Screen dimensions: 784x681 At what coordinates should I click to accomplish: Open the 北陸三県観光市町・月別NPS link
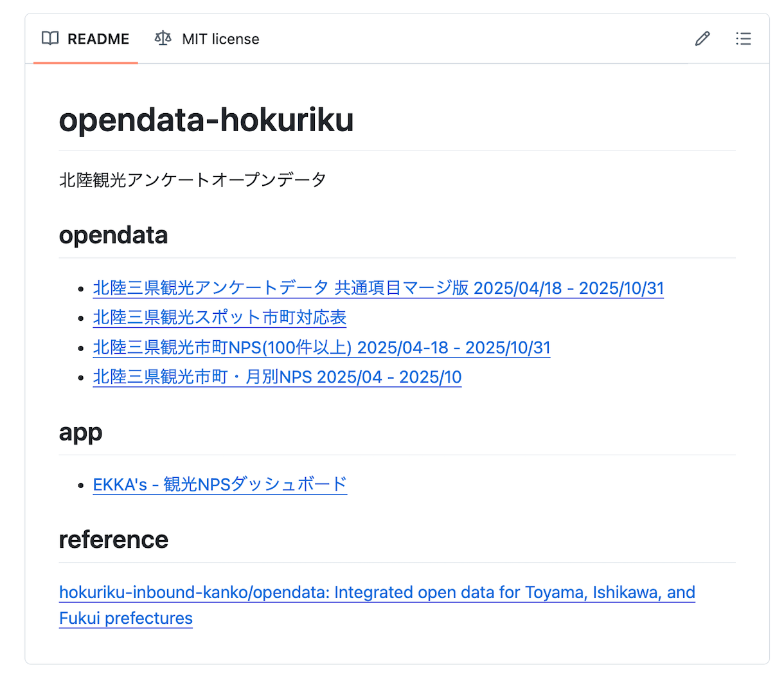click(x=277, y=377)
